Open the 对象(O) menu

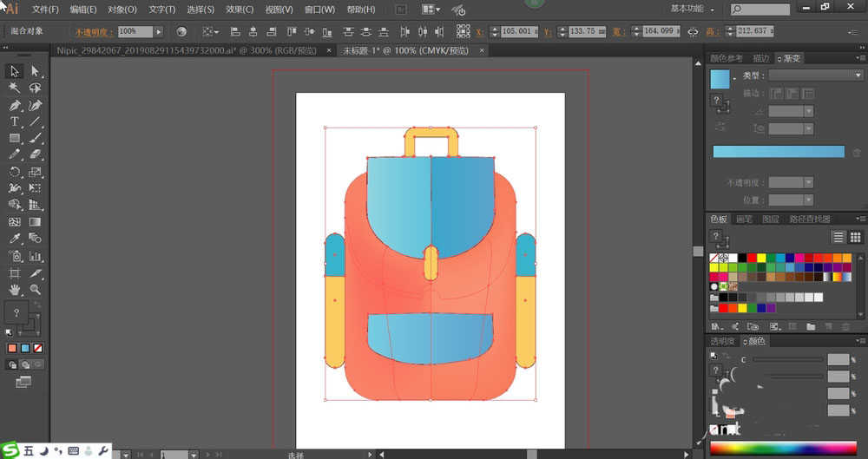pyautogui.click(x=122, y=10)
